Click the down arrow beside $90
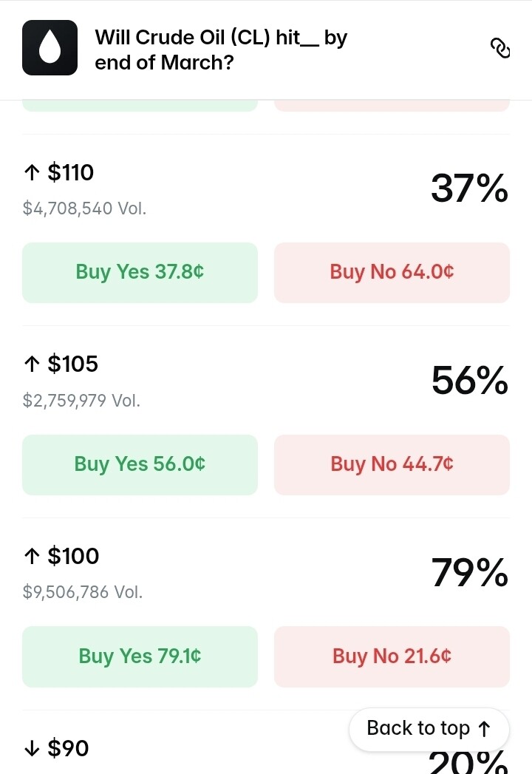 [x=32, y=749]
